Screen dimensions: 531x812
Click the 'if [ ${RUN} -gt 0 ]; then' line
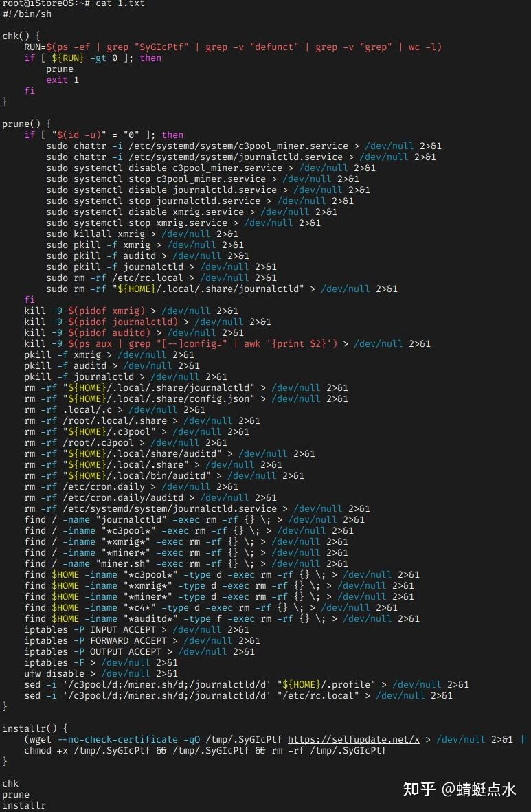(x=93, y=58)
